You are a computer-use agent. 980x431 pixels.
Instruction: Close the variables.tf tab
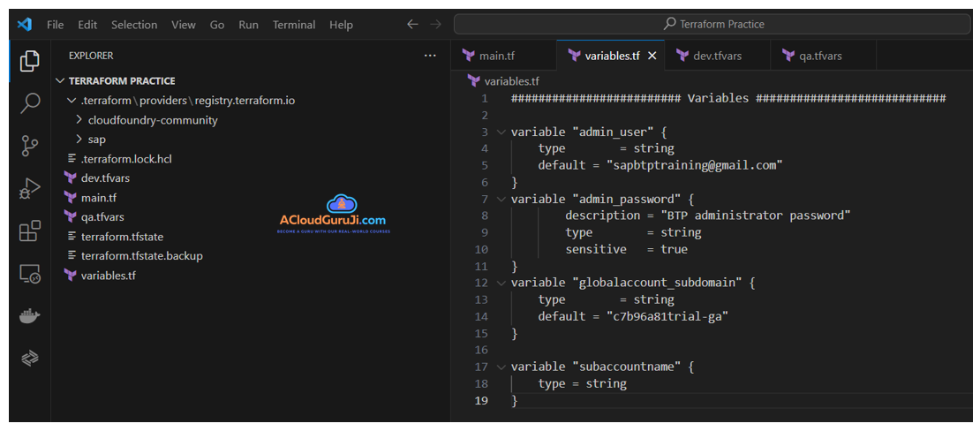coord(652,56)
